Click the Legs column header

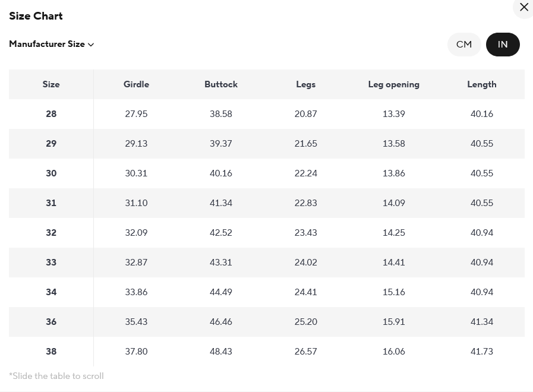click(305, 84)
